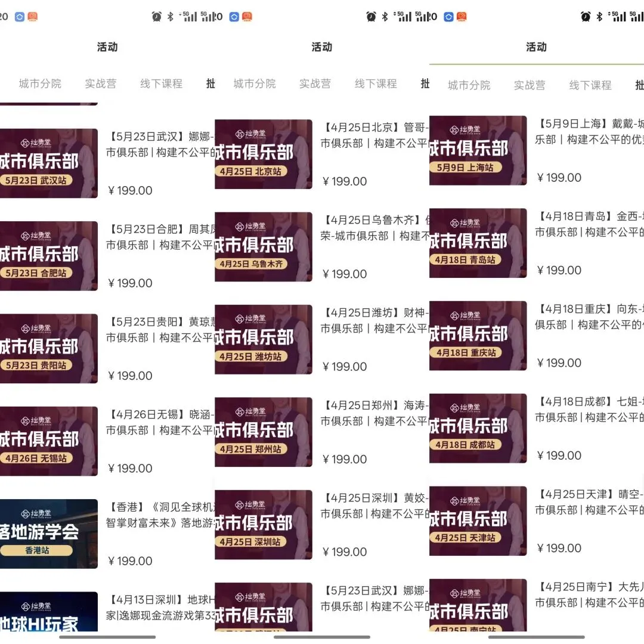The height and width of the screenshot is (644, 644).
Task: Tap the orange app notification icon in right screenshot
Action: tap(462, 17)
